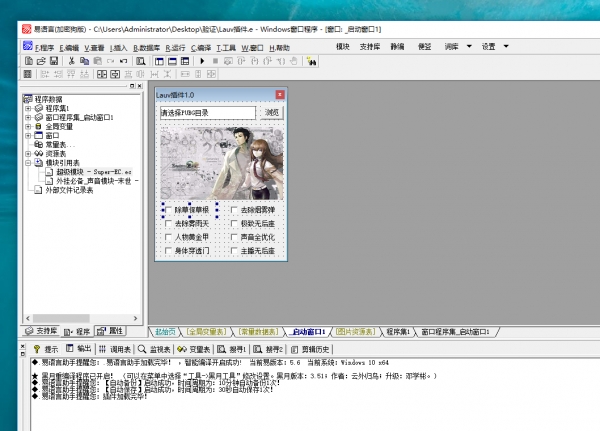Select the 超级模块 - Super-EC.ec tree item
The width and height of the screenshot is (600, 431).
tap(94, 172)
